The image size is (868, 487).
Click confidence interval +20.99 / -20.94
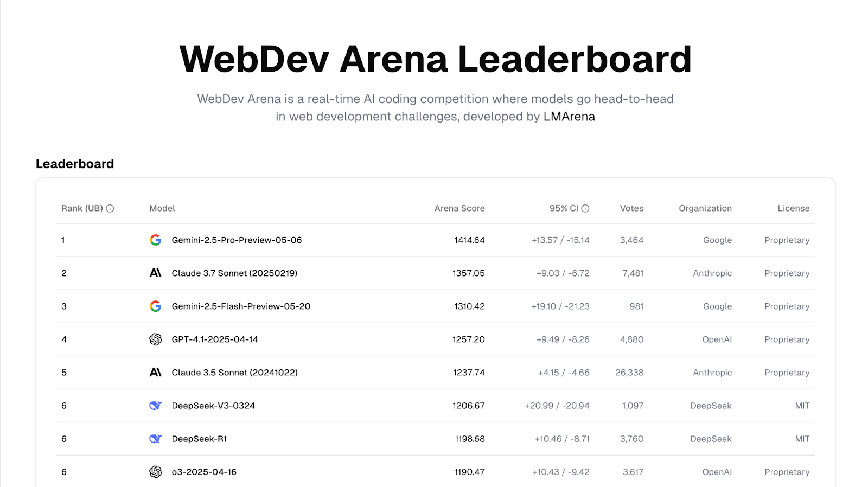[557, 406]
